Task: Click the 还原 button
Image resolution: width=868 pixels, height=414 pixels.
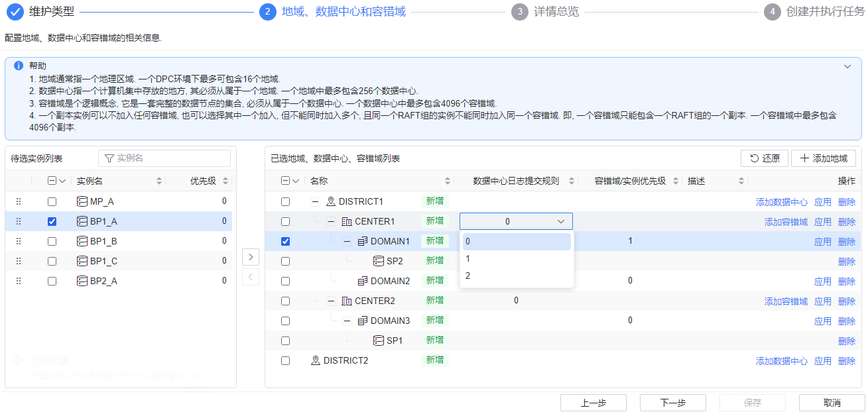Action: coord(765,158)
